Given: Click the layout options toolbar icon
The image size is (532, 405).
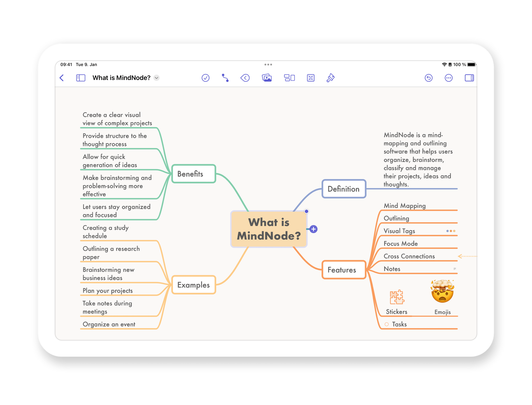Looking at the screenshot, I should point(289,78).
